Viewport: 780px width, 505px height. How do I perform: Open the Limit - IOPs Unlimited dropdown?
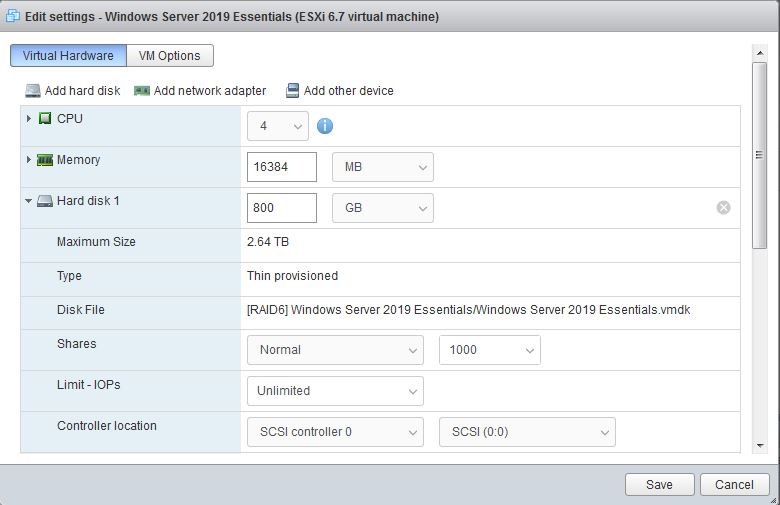pos(335,391)
